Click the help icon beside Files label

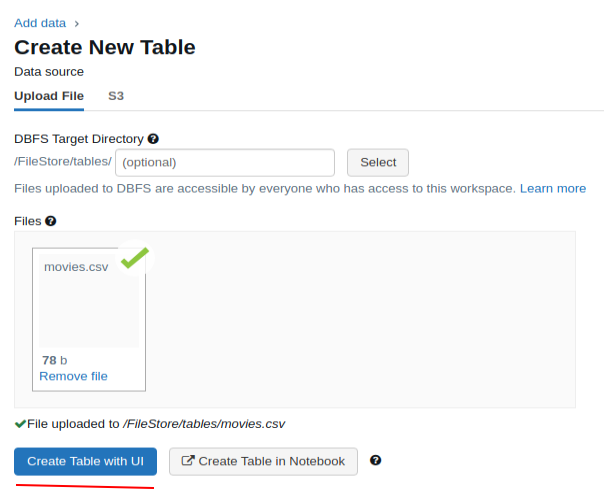50,221
